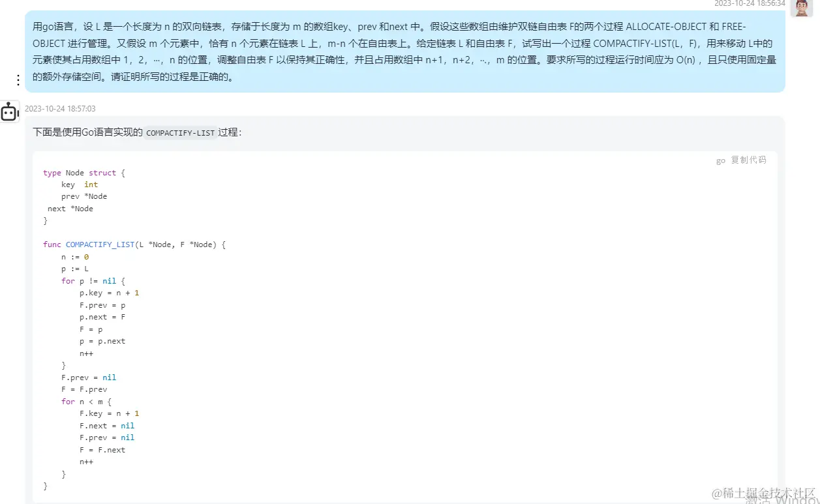The image size is (820, 504).
Task: Click the COMPACTIFY_LIST function name in code
Action: pyautogui.click(x=100, y=244)
